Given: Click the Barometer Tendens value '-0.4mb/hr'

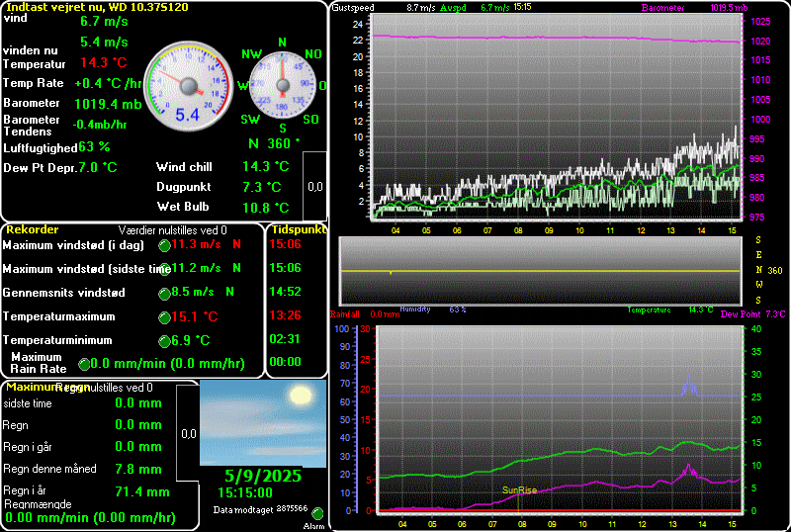Looking at the screenshot, I should click(100, 125).
